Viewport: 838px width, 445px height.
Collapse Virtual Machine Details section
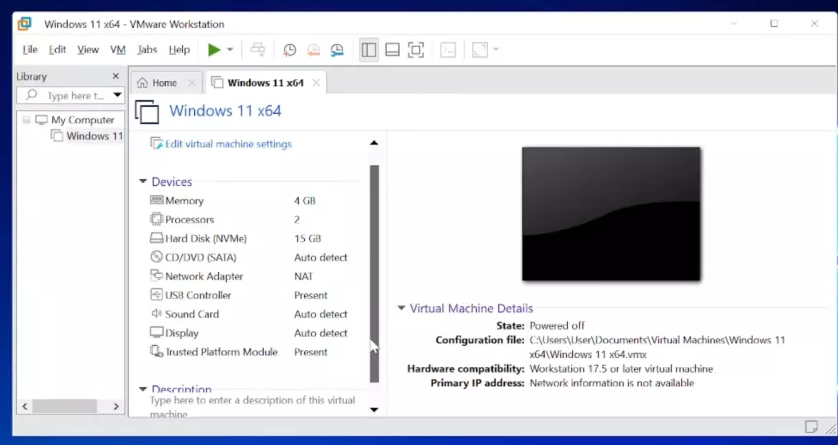(x=401, y=308)
